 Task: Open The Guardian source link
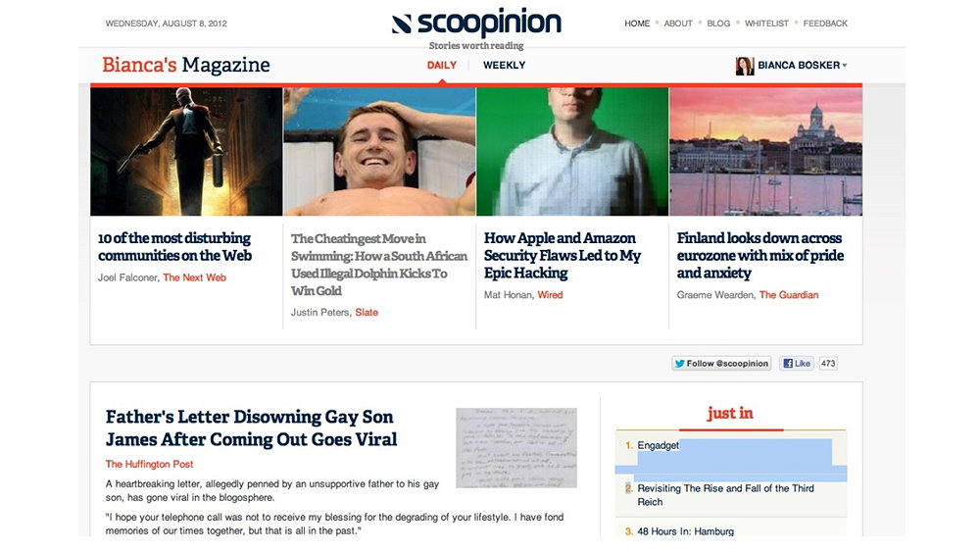point(788,295)
